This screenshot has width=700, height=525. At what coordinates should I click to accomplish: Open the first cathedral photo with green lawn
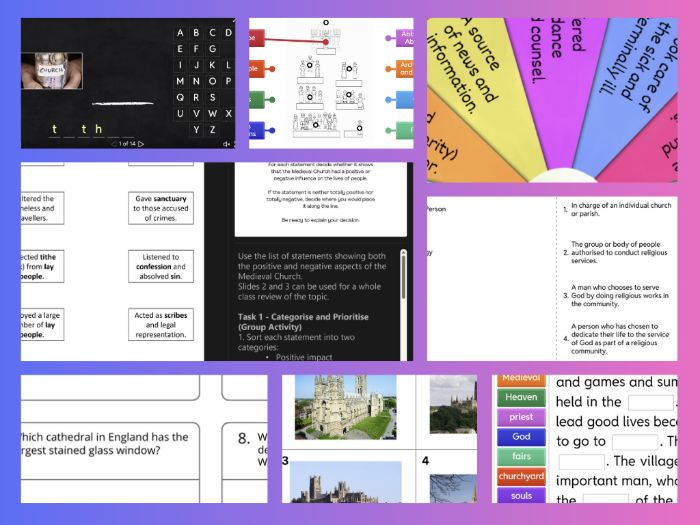point(346,407)
